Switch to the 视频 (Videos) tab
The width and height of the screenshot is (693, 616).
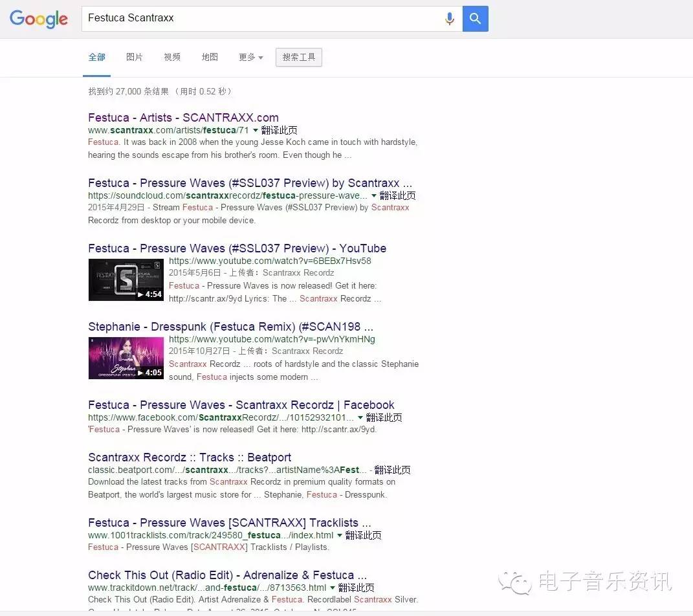pos(172,57)
